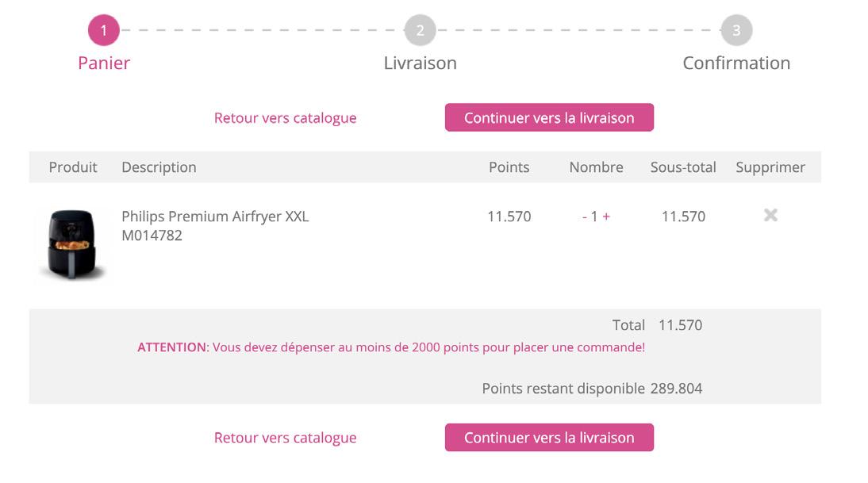Click the Points column header
This screenshot has width=868, height=483.
509,167
